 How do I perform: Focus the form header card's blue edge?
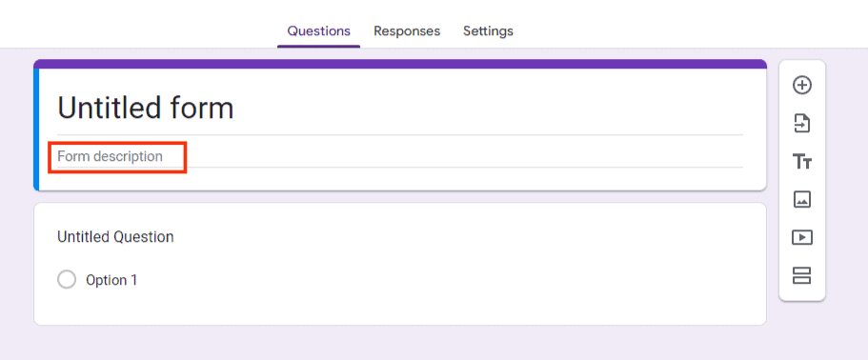pos(36,130)
